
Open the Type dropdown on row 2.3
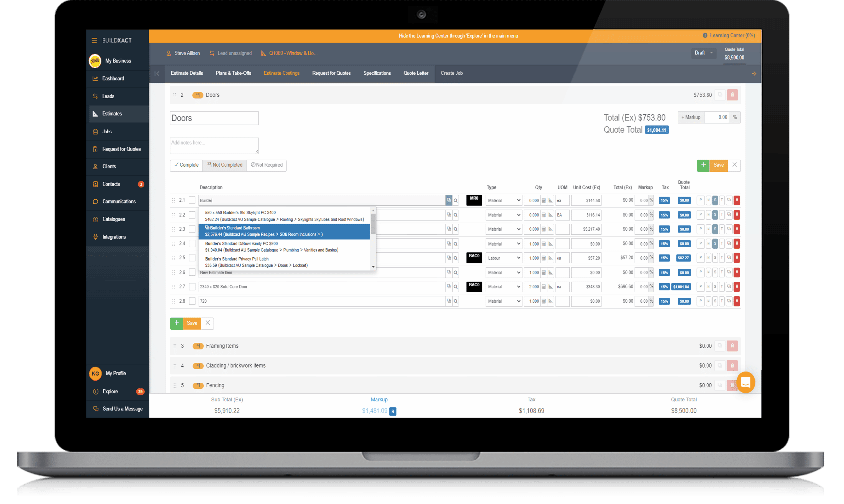[x=503, y=229]
